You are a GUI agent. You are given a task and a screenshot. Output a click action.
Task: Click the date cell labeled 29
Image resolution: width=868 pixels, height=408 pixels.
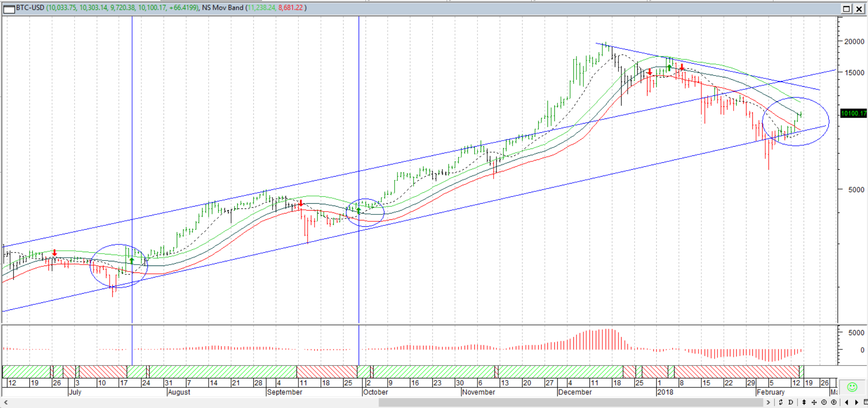coord(751,383)
